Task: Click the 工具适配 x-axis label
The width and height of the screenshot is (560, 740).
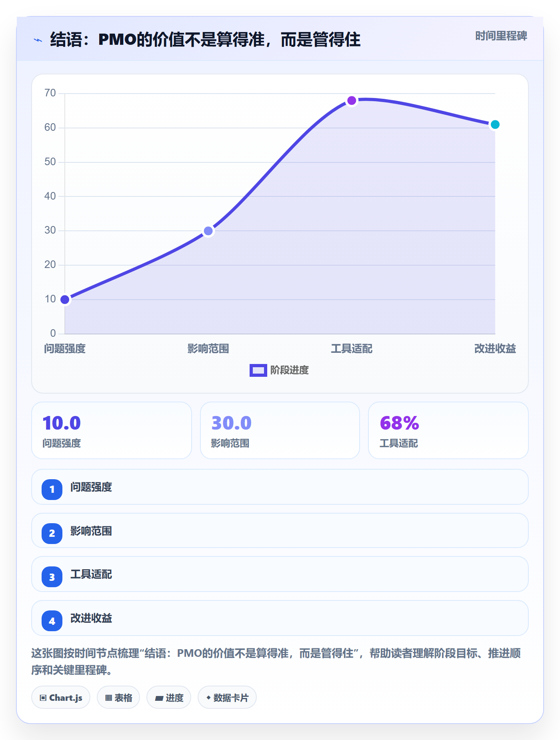Action: point(352,349)
